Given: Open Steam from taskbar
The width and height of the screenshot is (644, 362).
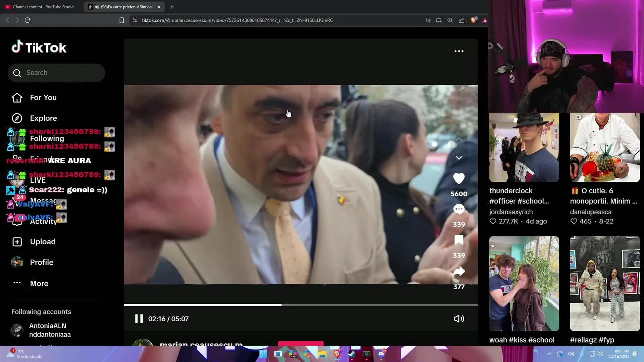Looking at the screenshot, I should [x=352, y=354].
